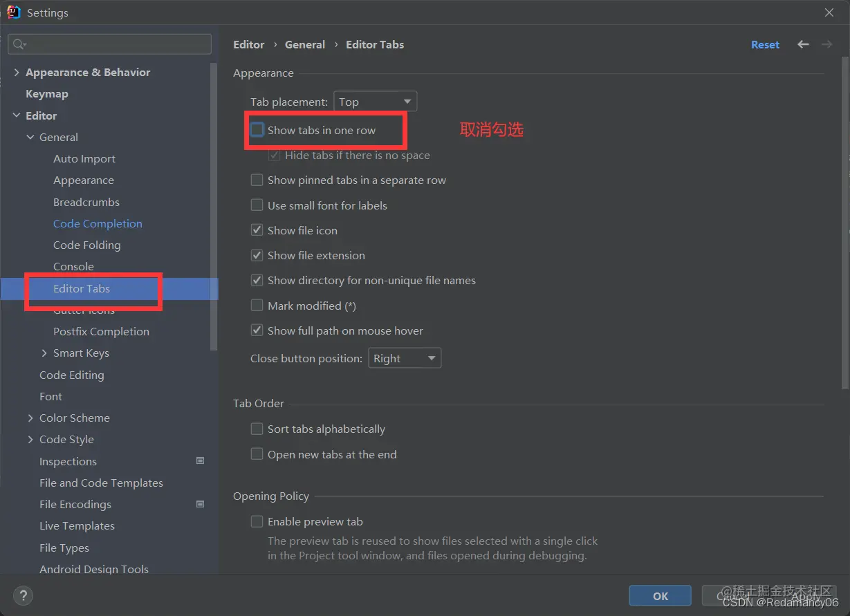This screenshot has width=850, height=616.
Task: Click the General breadcrumb
Action: (305, 44)
